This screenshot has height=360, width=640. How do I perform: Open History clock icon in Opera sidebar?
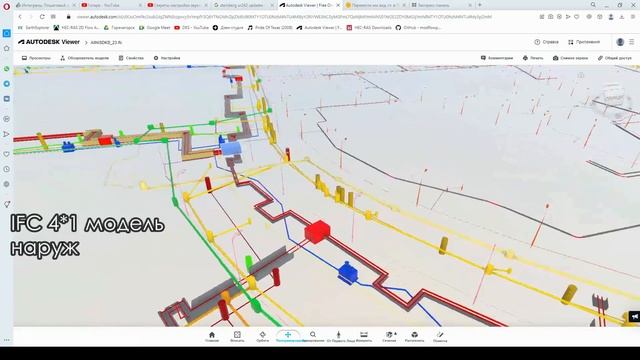coord(7,169)
